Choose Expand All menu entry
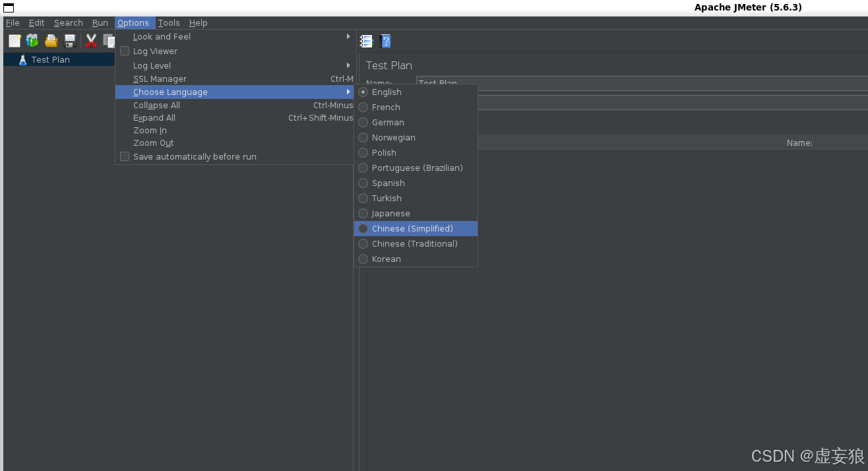 235,117
